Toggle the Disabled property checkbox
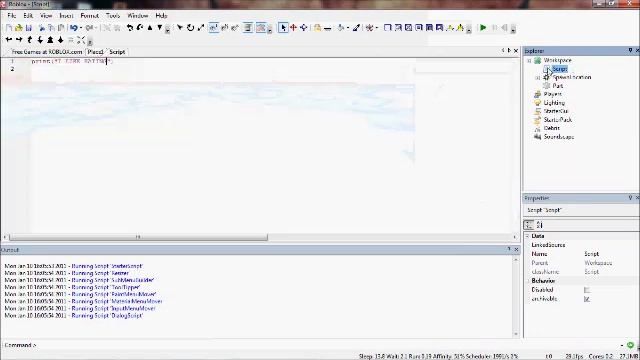This screenshot has width=640, height=360. pos(587,290)
